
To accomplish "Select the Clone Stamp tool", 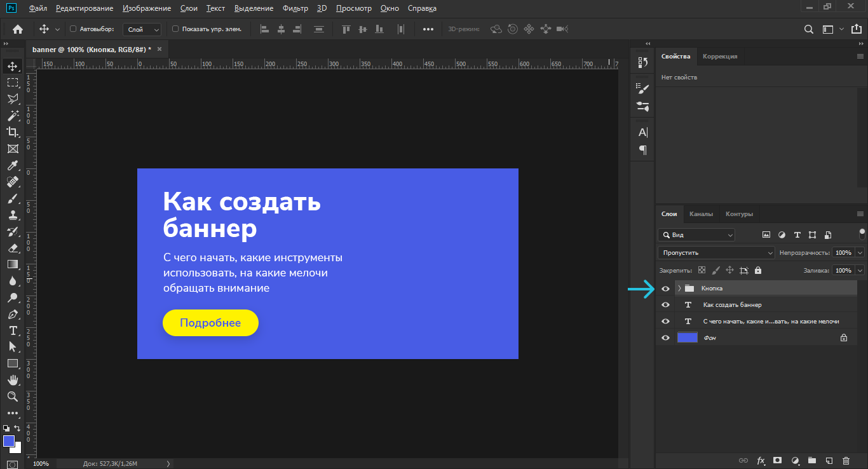I will [x=12, y=215].
